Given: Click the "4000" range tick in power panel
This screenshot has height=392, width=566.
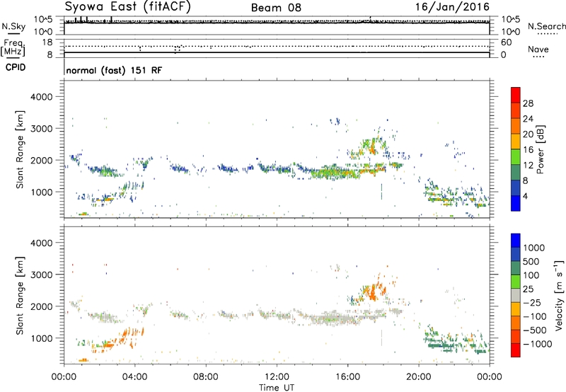Looking at the screenshot, I should pos(41,97).
